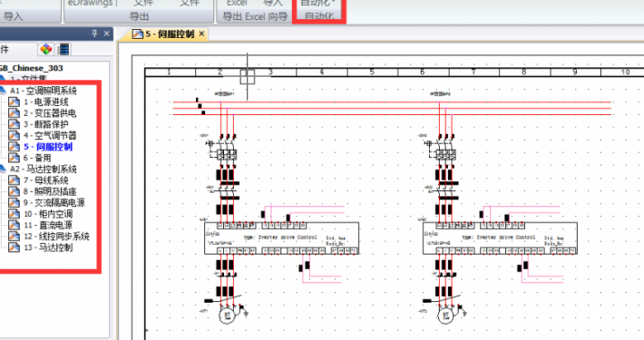The height and width of the screenshot is (340, 644).
Task: Select the left inverter drive control block
Action: tap(281, 238)
